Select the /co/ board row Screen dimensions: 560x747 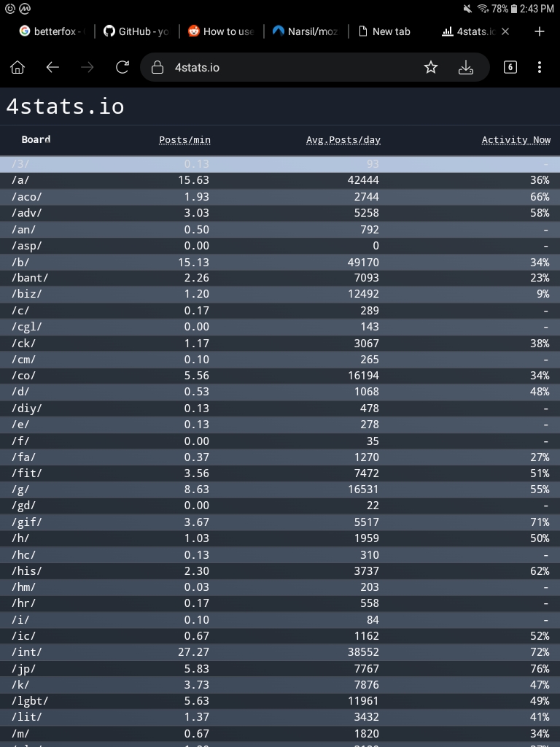pyautogui.click(x=280, y=376)
